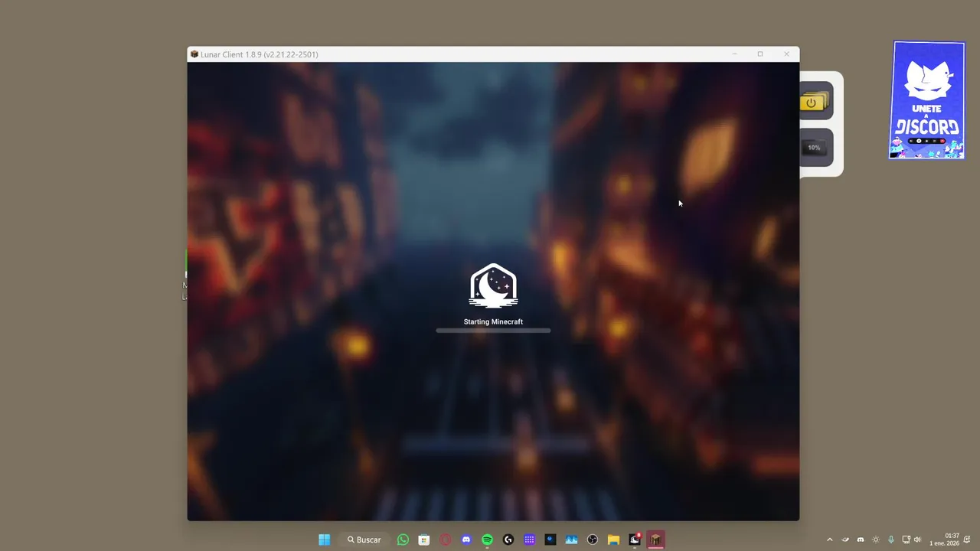
Task: Open the purple grid app in taskbar
Action: [x=529, y=540]
